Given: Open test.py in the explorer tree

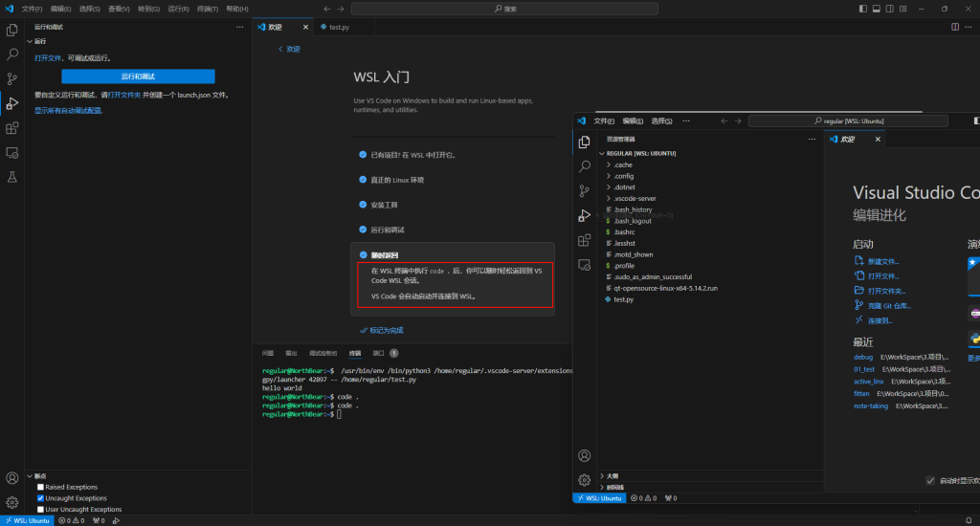Looking at the screenshot, I should (623, 299).
